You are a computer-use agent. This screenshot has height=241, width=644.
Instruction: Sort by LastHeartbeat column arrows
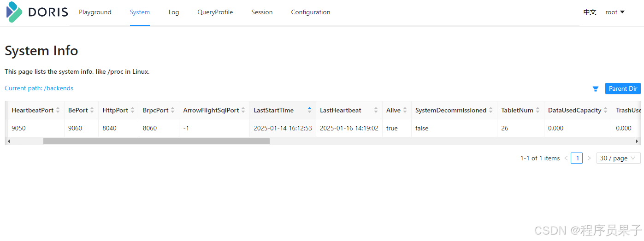coord(376,110)
